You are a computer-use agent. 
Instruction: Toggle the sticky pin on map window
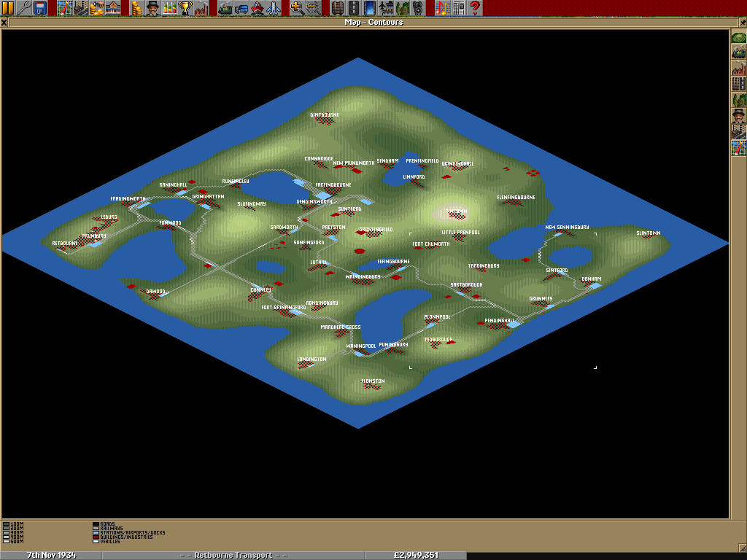tap(743, 23)
